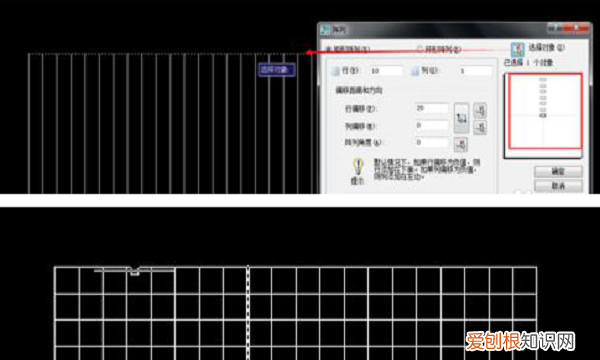600x360 pixels.
Task: Click the array preview thumbnail
Action: (x=544, y=115)
